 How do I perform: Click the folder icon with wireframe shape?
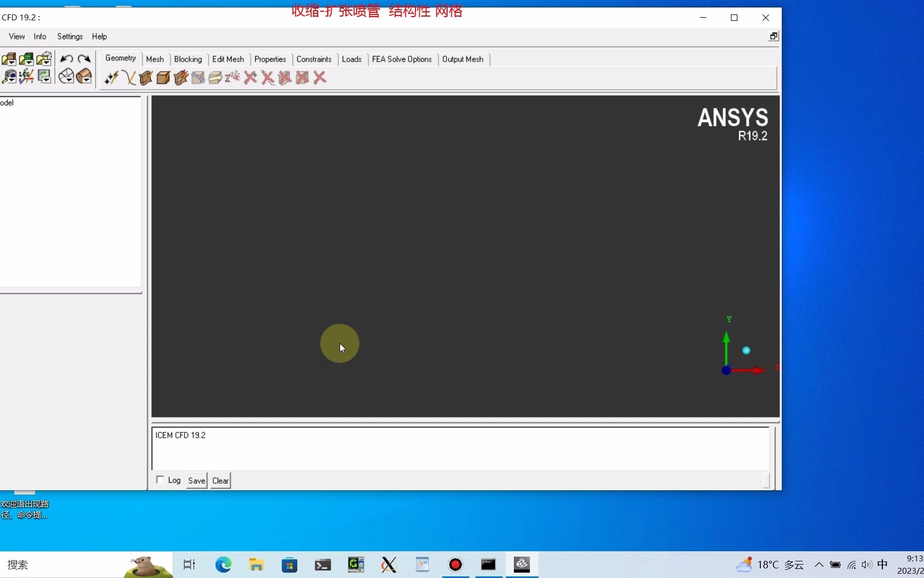(x=44, y=58)
